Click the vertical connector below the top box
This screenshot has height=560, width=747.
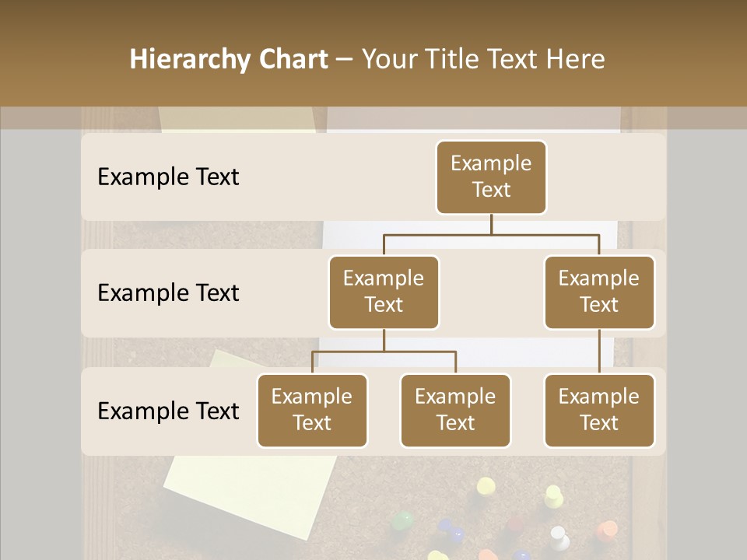pyautogui.click(x=491, y=224)
